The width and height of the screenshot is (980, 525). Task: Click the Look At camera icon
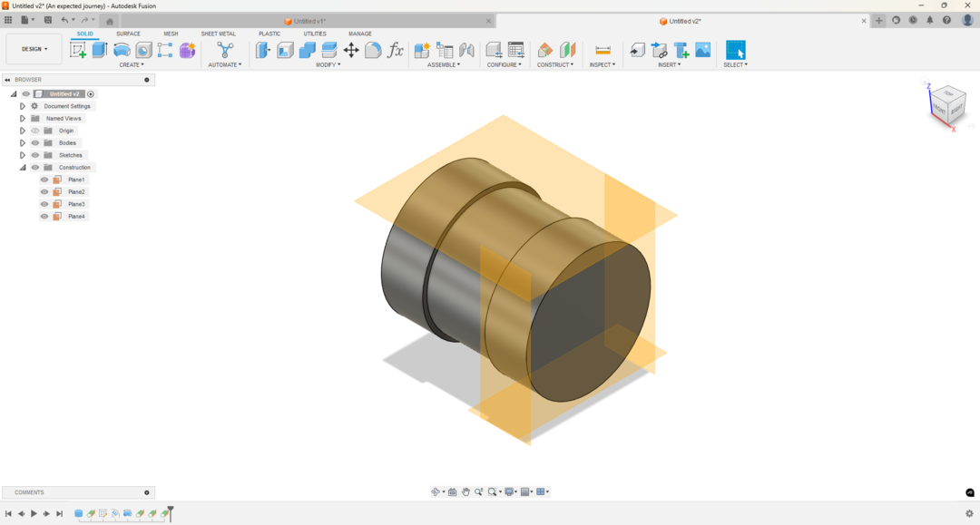[453, 492]
